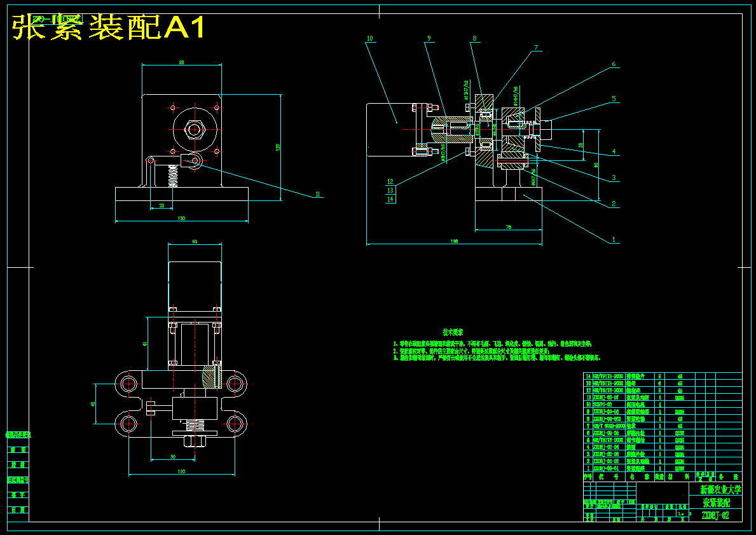756x535 pixels.
Task: Click the 备注 header in the parts list
Action: [x=728, y=476]
